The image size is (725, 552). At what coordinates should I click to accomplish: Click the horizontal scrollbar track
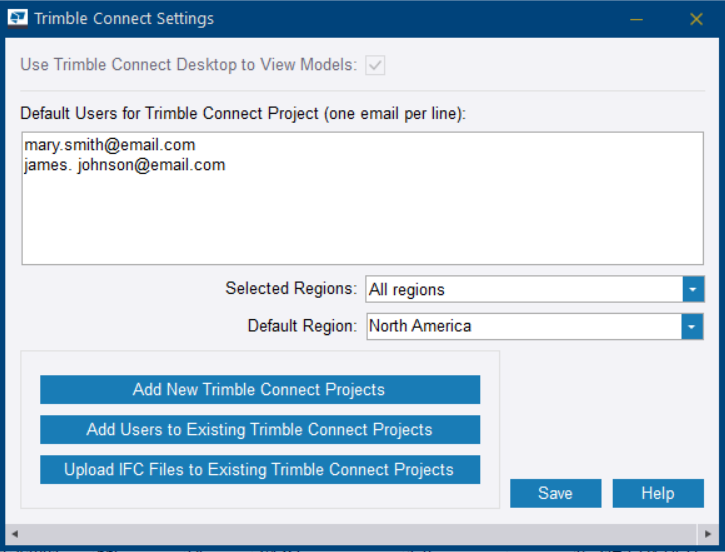point(360,532)
